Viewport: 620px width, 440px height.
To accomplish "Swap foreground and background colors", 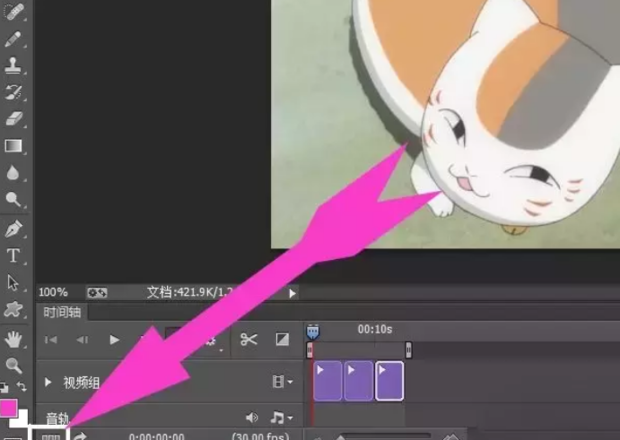I will (21, 387).
